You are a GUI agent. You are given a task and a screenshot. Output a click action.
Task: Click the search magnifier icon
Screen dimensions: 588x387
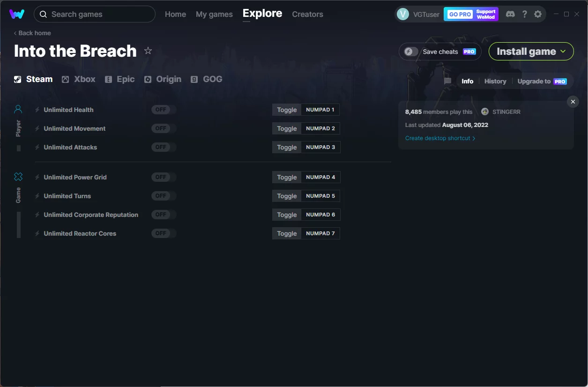tap(43, 14)
